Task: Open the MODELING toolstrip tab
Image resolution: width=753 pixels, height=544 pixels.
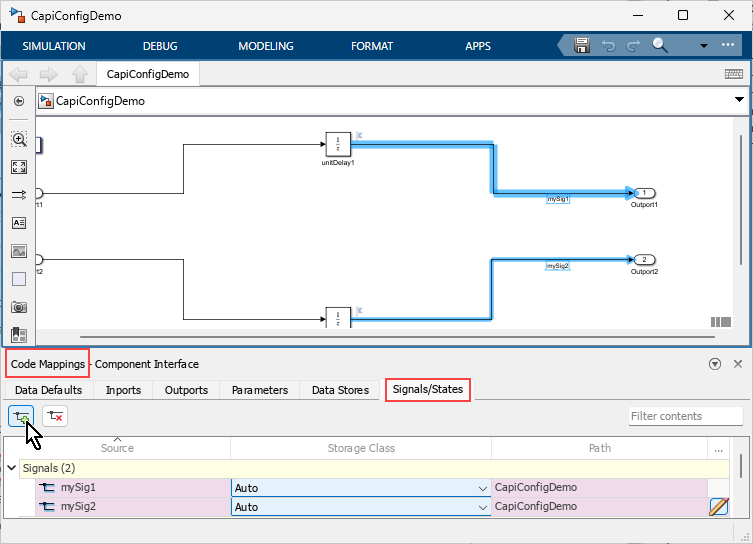Action: (x=266, y=46)
